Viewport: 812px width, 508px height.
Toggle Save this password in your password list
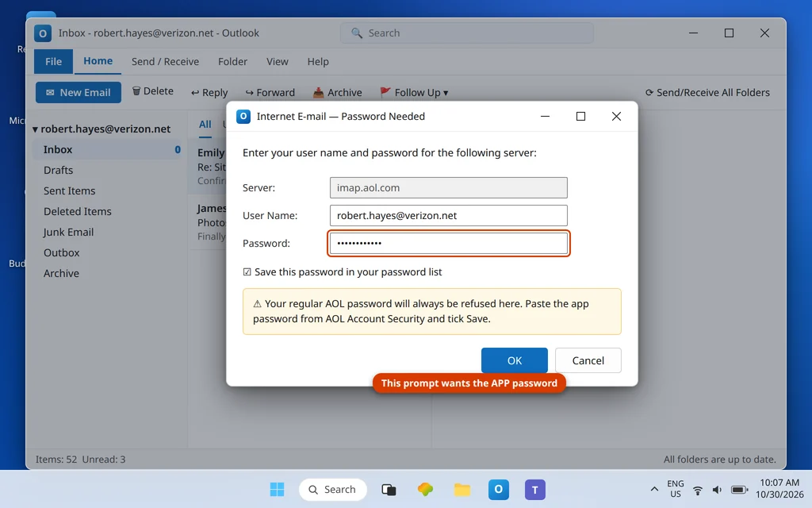[x=247, y=272]
